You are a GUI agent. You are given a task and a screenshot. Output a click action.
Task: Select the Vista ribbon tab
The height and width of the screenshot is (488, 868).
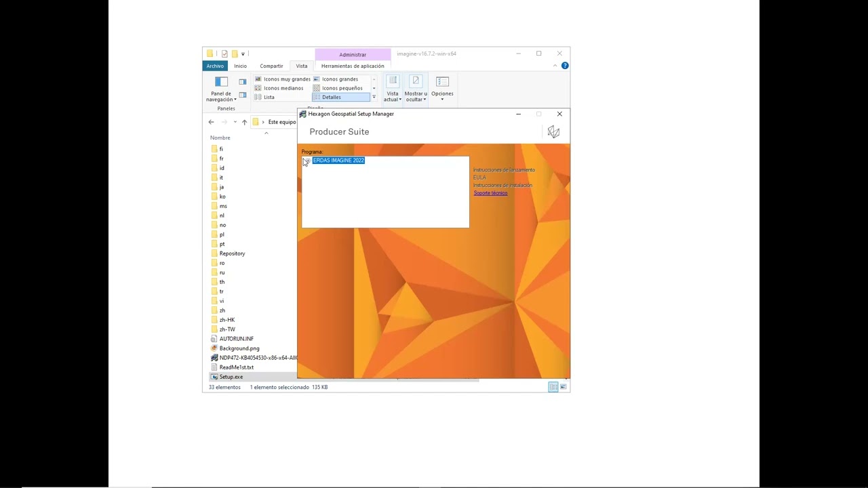301,66
